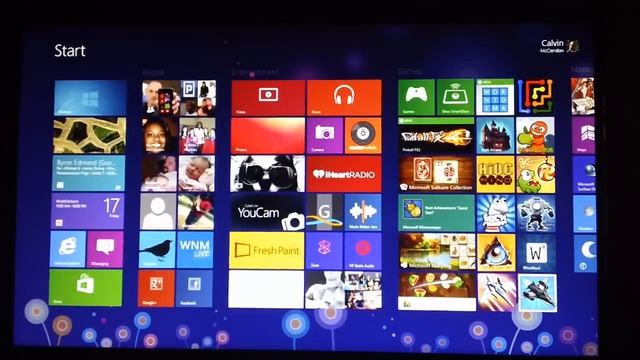640x360 pixels.
Task: Launch the Cut the Rope tile
Action: pyautogui.click(x=536, y=174)
